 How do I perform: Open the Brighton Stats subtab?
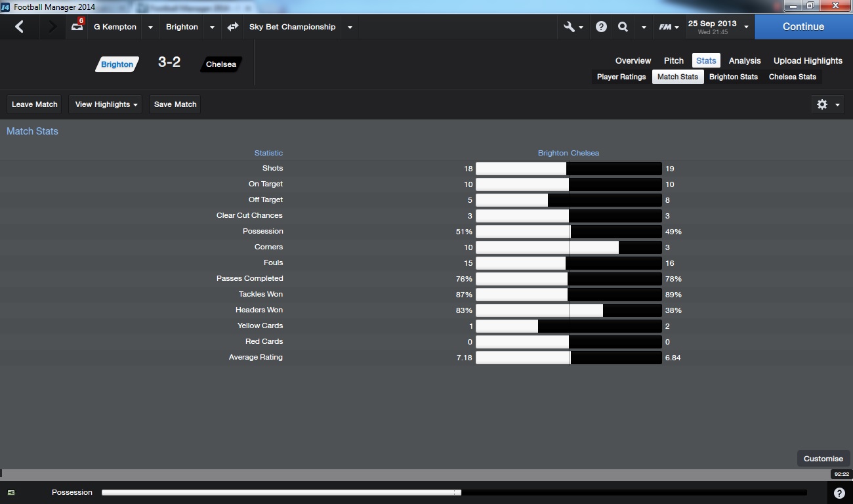(x=734, y=77)
